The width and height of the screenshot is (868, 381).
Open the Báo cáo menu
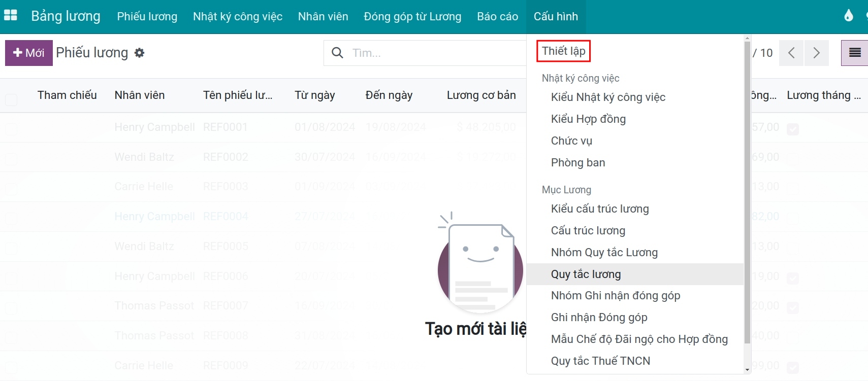498,16
